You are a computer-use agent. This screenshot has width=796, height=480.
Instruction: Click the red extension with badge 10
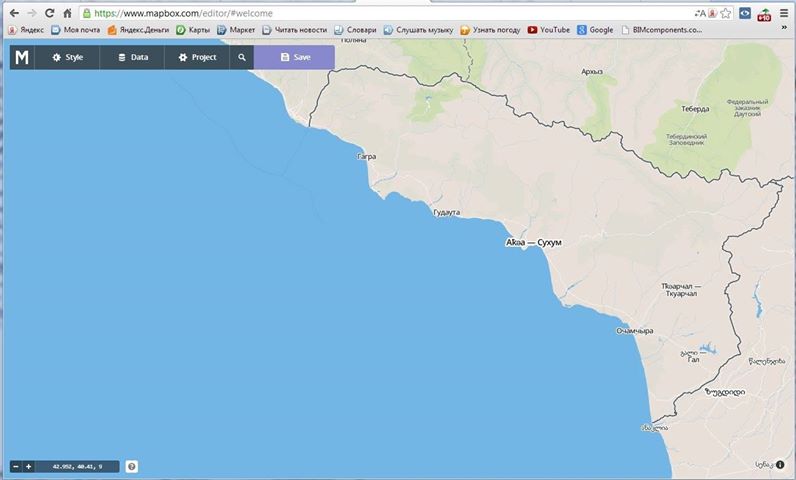coord(764,14)
